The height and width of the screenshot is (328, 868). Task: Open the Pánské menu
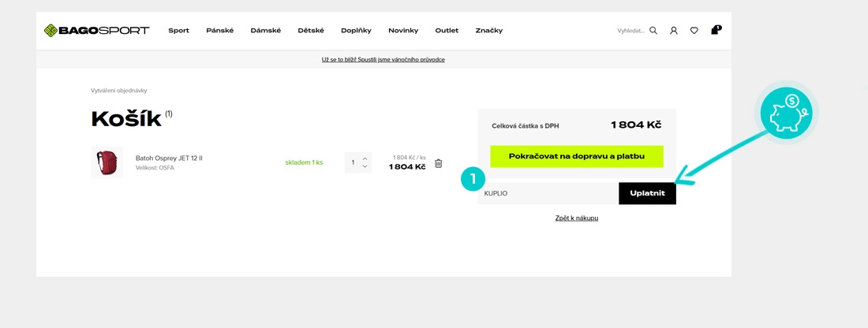pyautogui.click(x=220, y=31)
